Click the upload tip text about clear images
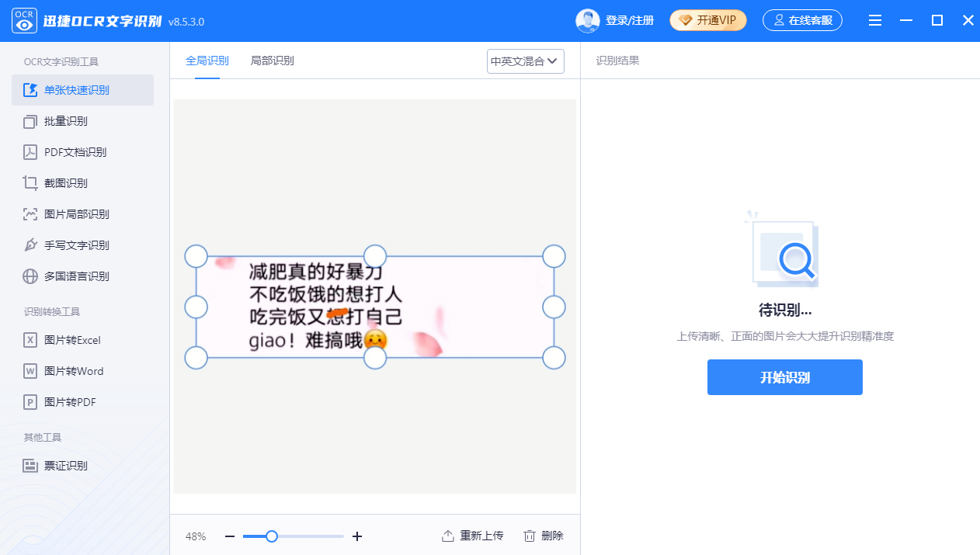 pos(785,336)
